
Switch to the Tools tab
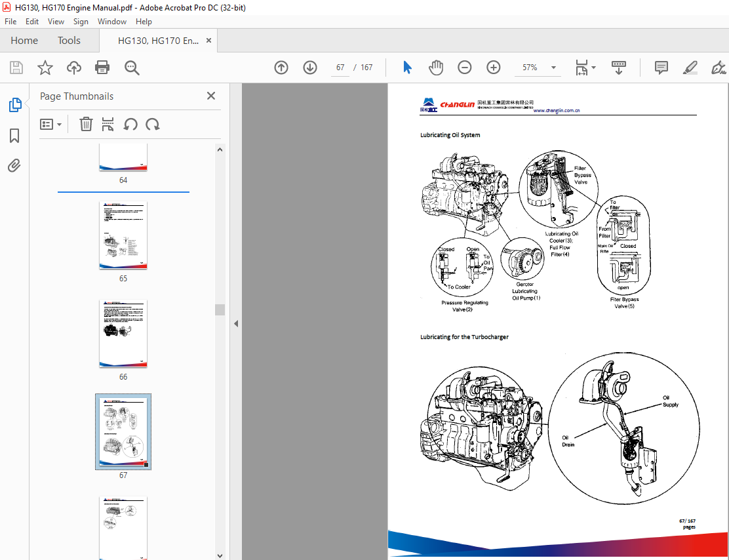[x=69, y=41]
